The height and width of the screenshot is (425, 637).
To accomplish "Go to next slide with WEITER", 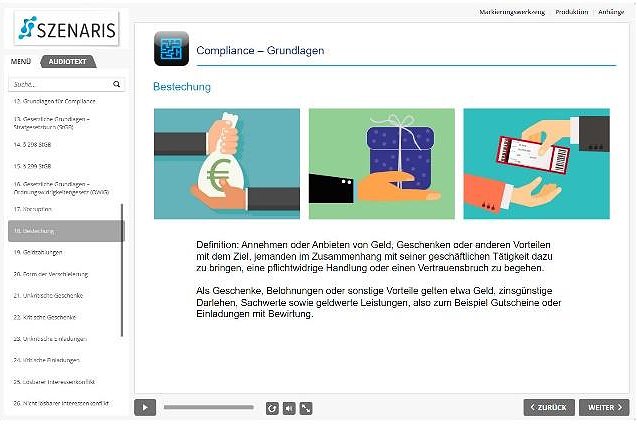I will click(x=606, y=407).
